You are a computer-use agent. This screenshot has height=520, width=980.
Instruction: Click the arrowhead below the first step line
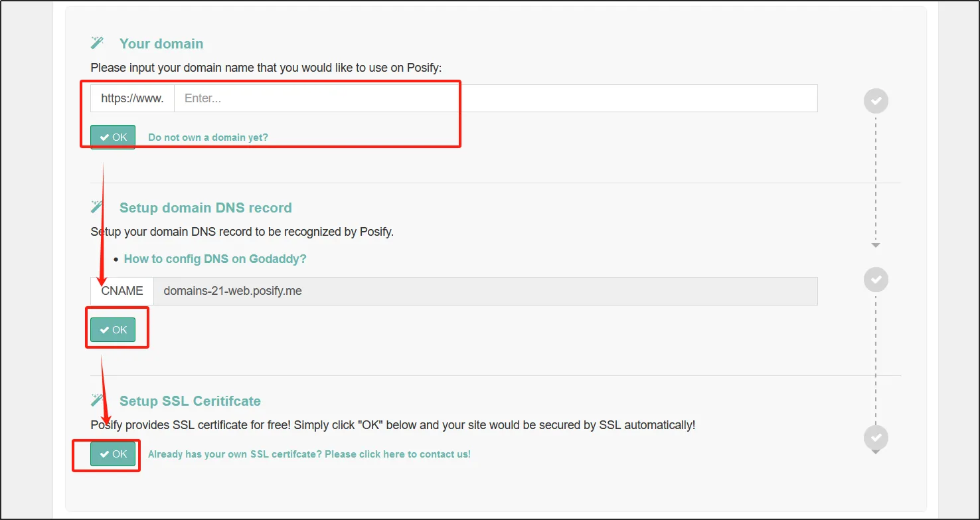pos(876,245)
